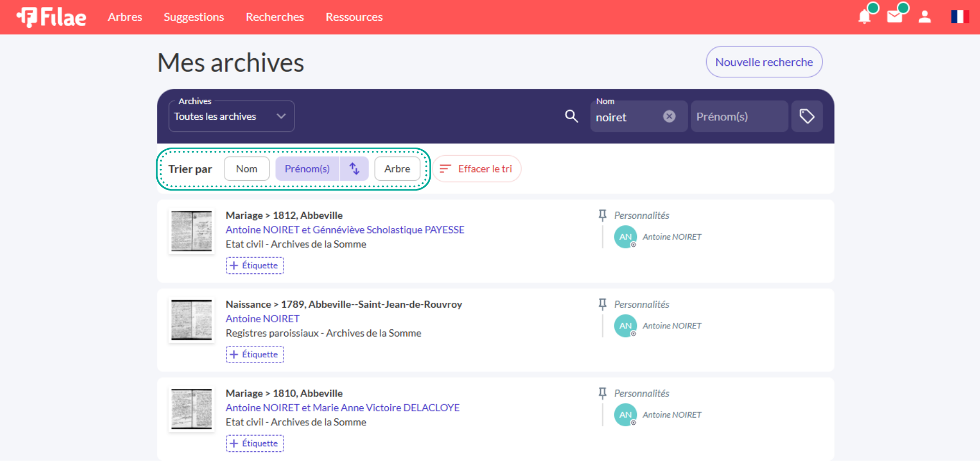
Task: Click the Filae logo
Action: (x=51, y=17)
